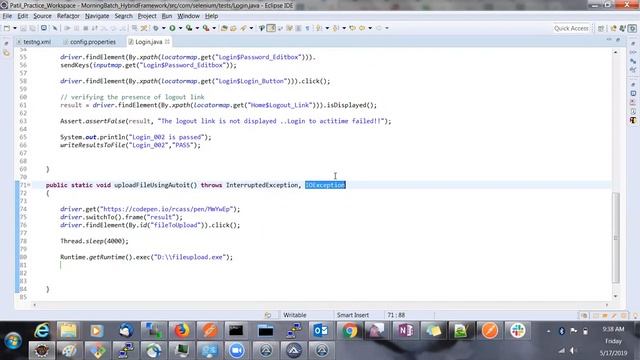
Task: Click the Save All toolbar icon
Action: pyautogui.click(x=32, y=28)
